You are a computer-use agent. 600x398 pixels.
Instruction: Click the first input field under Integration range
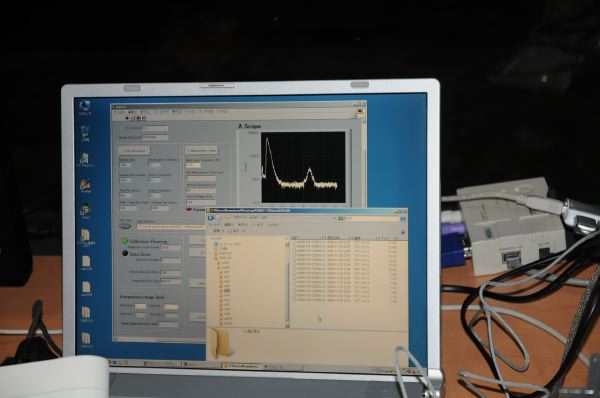(x=140, y=307)
